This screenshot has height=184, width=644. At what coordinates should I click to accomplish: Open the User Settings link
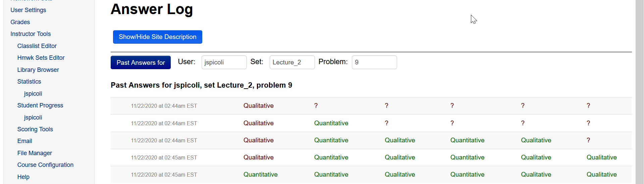point(28,10)
